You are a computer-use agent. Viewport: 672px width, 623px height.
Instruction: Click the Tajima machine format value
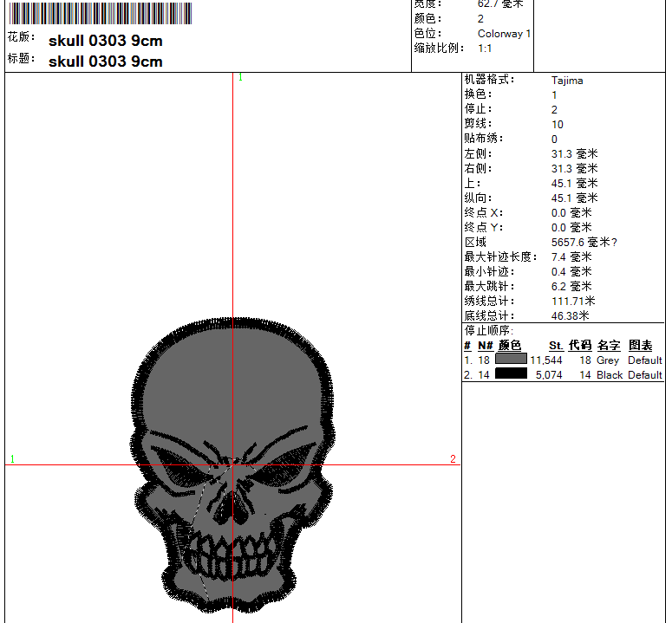tap(567, 81)
